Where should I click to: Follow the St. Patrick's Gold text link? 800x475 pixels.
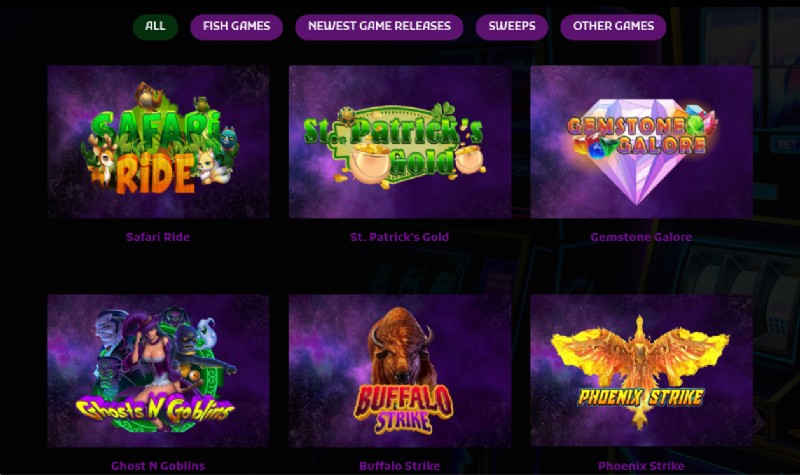coord(399,237)
